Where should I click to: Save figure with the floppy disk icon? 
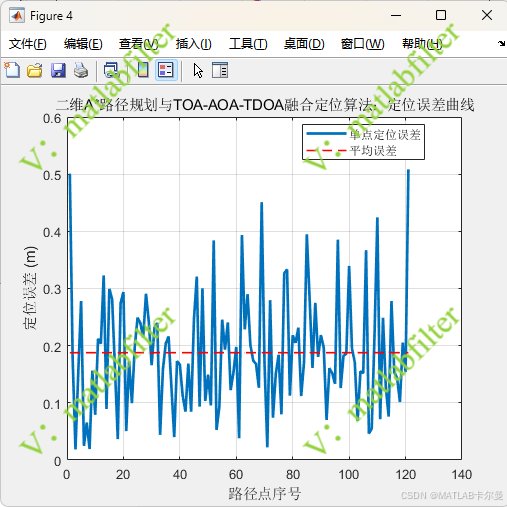[58, 70]
